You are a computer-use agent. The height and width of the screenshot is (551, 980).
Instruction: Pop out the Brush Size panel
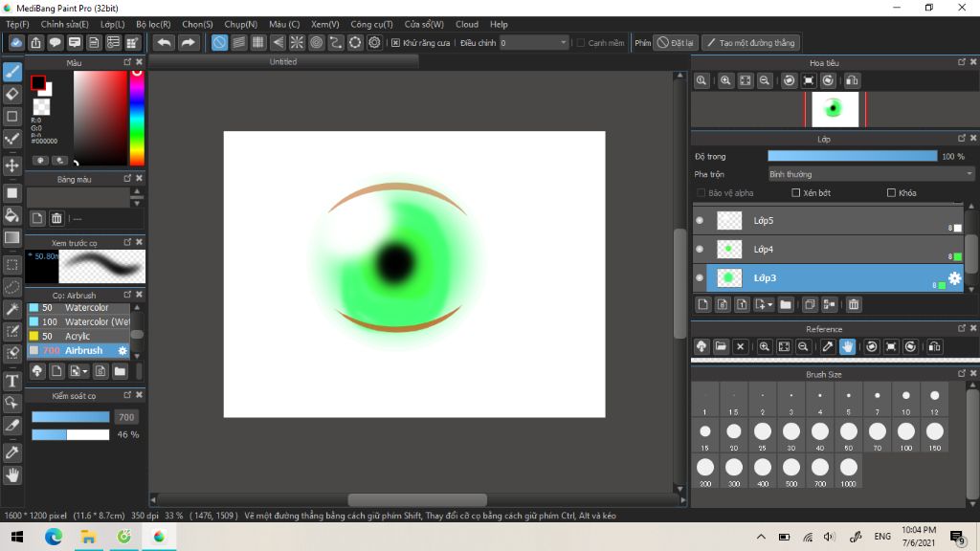[962, 373]
